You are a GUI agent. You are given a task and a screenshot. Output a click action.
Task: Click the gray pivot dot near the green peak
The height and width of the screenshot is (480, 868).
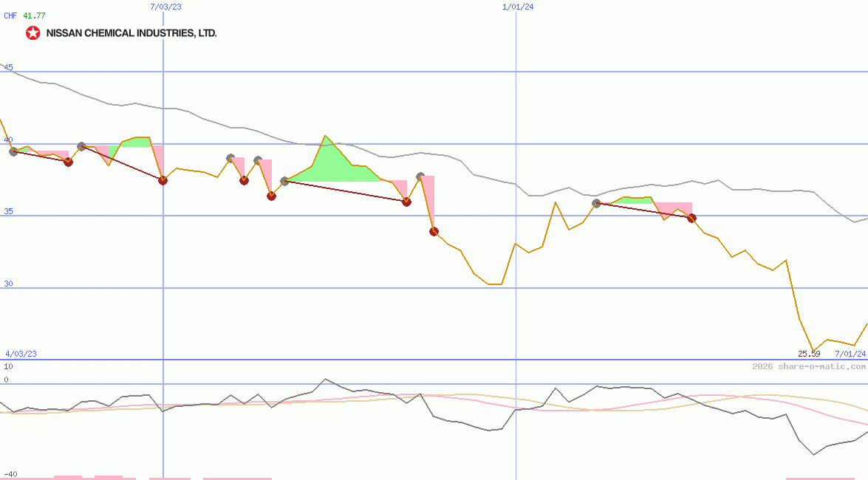pyautogui.click(x=285, y=181)
